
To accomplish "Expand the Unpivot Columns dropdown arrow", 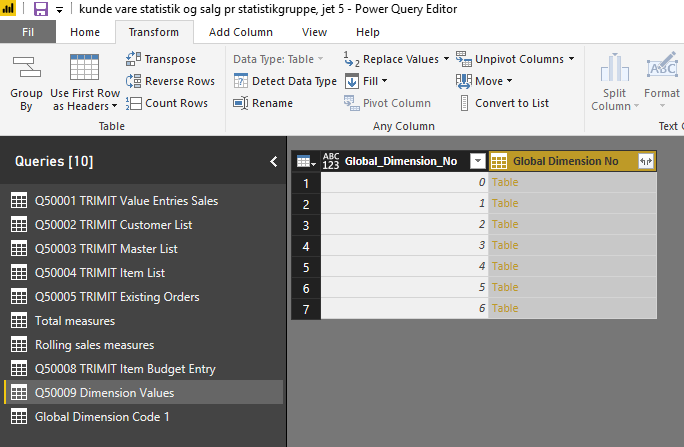I will [571, 58].
